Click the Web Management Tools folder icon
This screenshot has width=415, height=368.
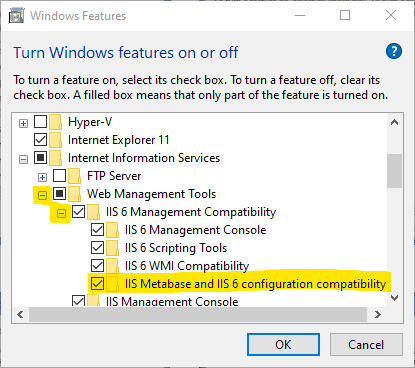pos(74,194)
